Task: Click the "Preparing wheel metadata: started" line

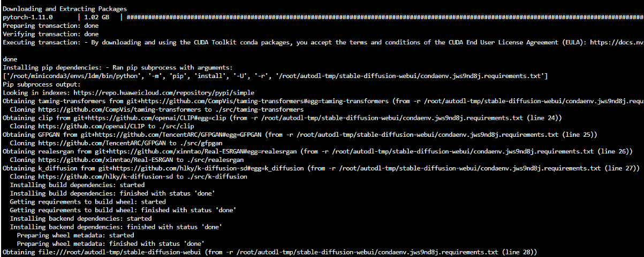Action: click(x=75, y=235)
